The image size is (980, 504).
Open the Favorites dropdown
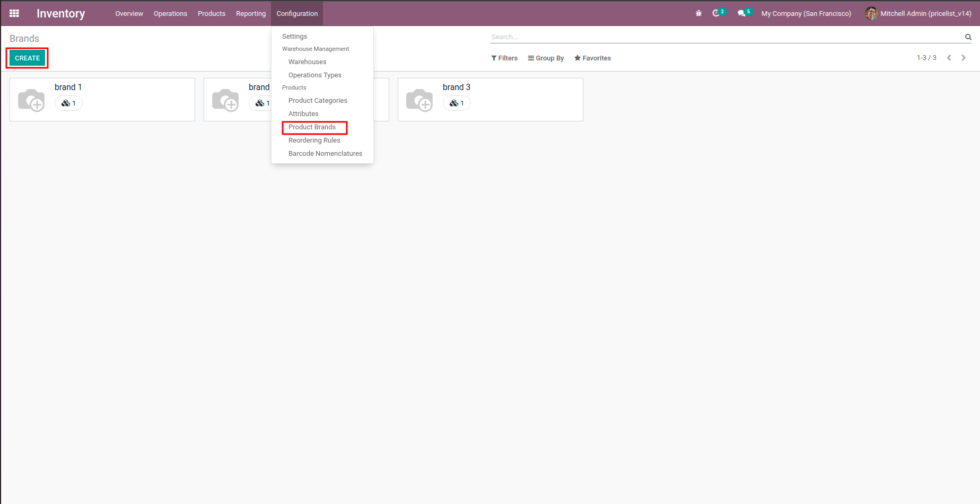click(x=592, y=58)
